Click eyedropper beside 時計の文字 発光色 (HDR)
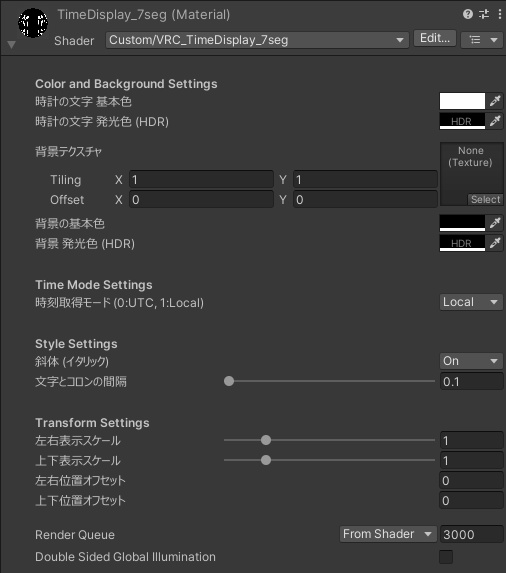The width and height of the screenshot is (506, 573). [x=495, y=121]
